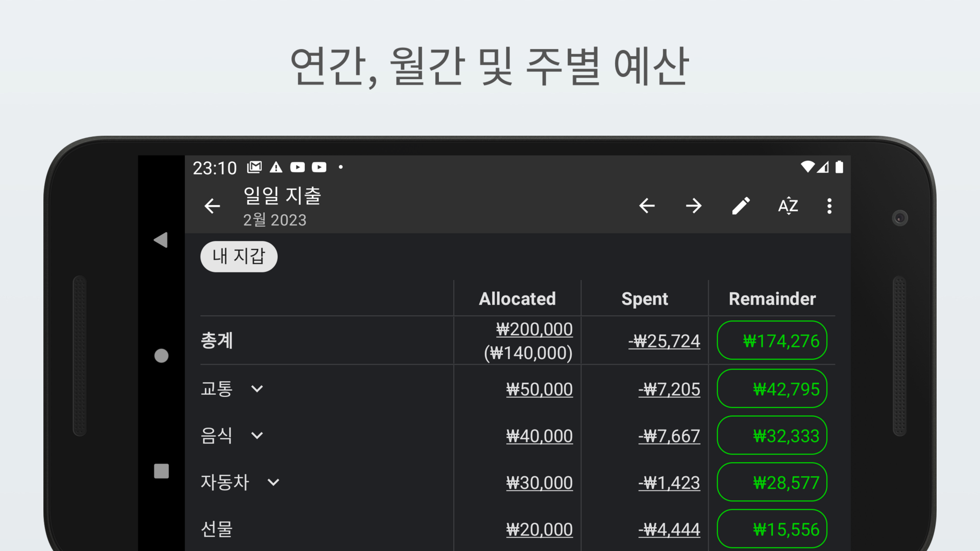Expand the 자동차 category
980x551 pixels.
pos(274,483)
